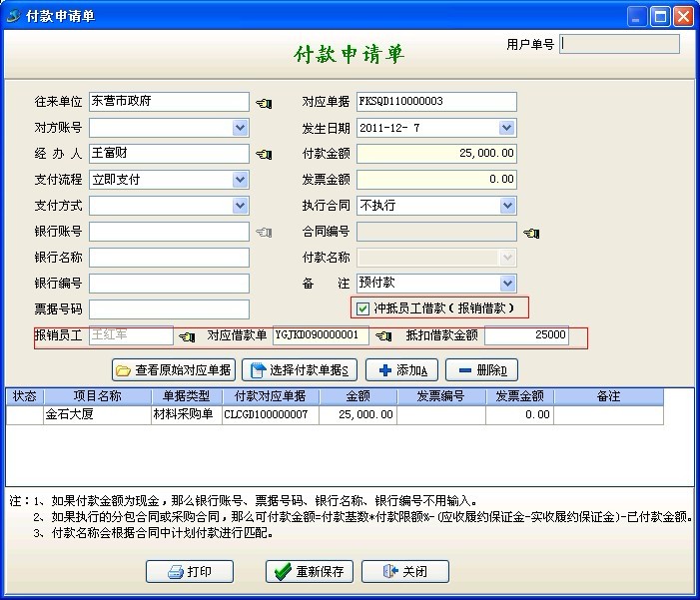Click lookup hand icon beside 报销员工 field
The width and height of the screenshot is (700, 600).
tap(187, 337)
